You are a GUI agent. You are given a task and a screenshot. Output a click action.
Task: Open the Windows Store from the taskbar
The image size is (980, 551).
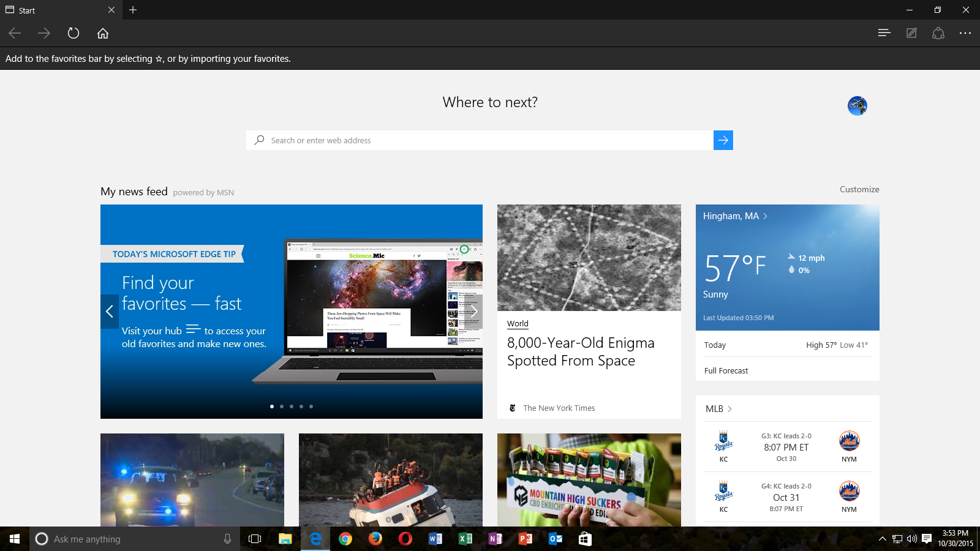[586, 539]
